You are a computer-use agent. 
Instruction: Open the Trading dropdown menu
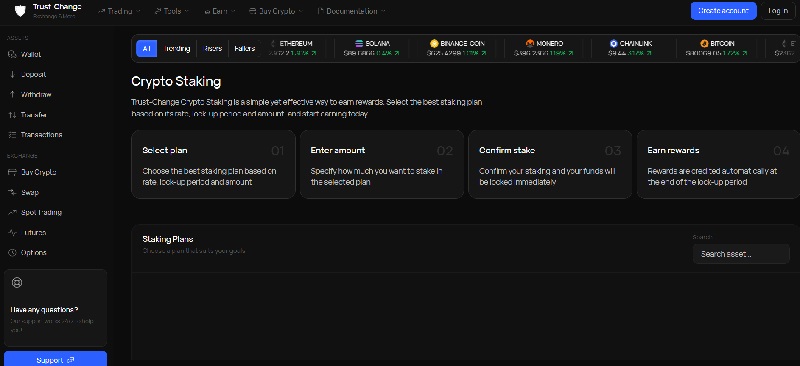coord(118,11)
